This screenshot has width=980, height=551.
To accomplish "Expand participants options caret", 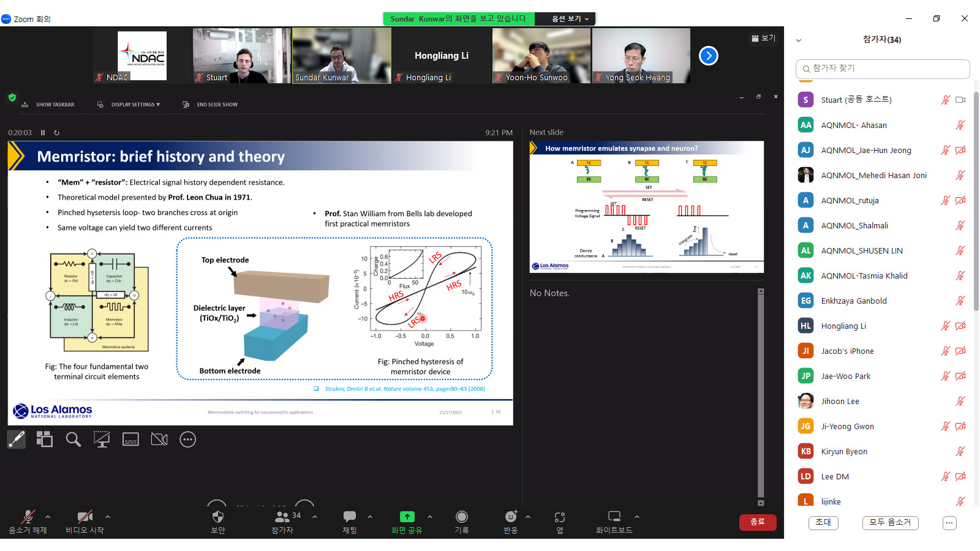I will pos(315,517).
